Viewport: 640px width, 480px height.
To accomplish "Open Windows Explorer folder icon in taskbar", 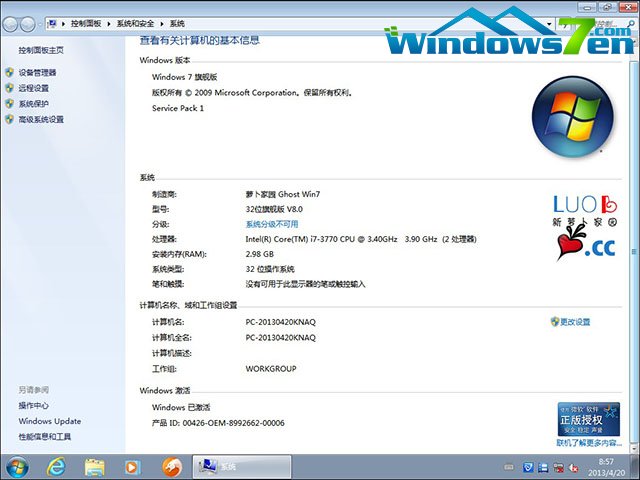I will [95, 467].
